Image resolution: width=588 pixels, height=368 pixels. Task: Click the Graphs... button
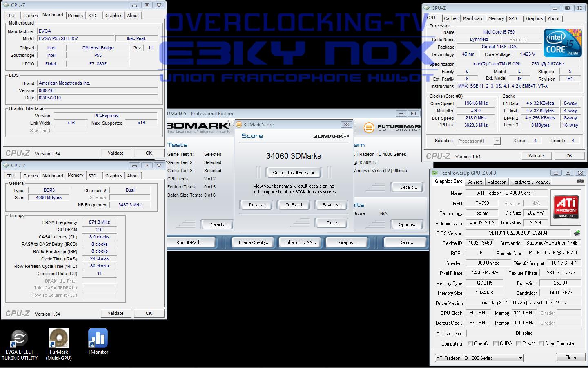click(x=348, y=242)
